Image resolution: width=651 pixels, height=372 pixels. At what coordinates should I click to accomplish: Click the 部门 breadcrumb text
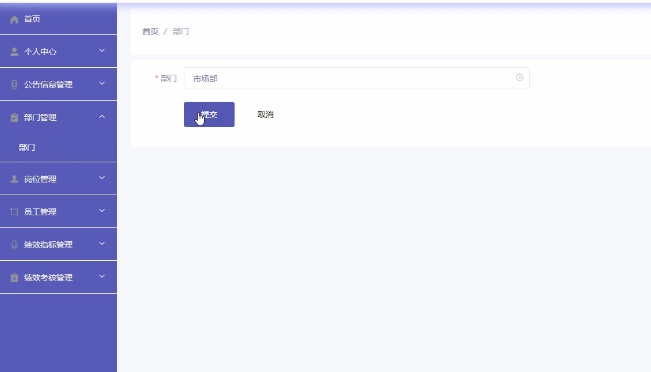tap(181, 32)
